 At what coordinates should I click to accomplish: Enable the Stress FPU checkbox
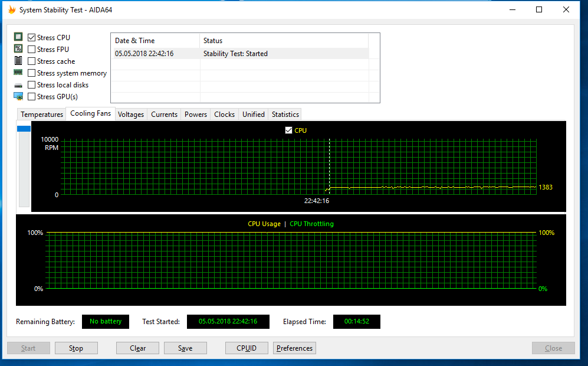coord(31,49)
